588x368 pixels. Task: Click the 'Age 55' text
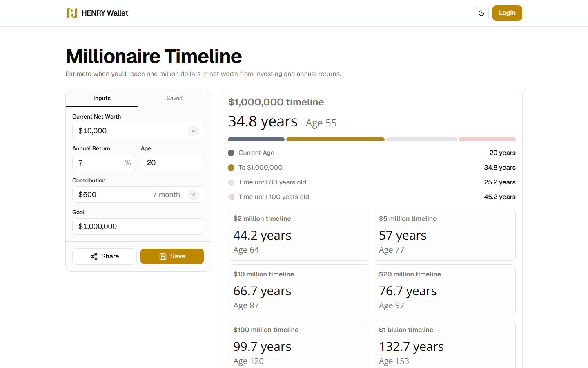[321, 123]
